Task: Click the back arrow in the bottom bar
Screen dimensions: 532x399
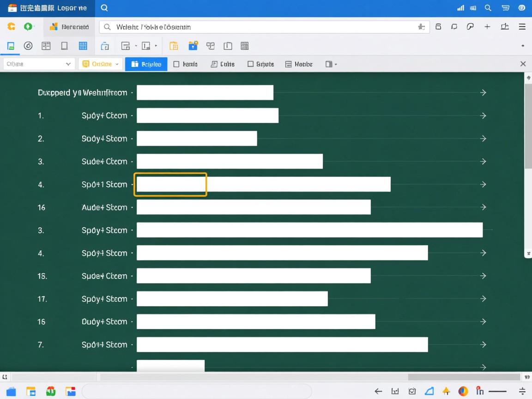Action: [x=378, y=391]
